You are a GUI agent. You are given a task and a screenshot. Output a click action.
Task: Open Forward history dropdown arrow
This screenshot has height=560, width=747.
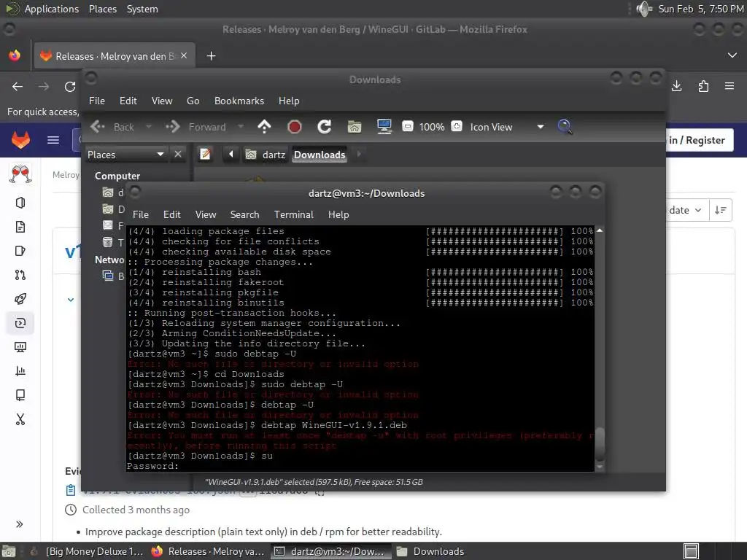click(x=241, y=127)
